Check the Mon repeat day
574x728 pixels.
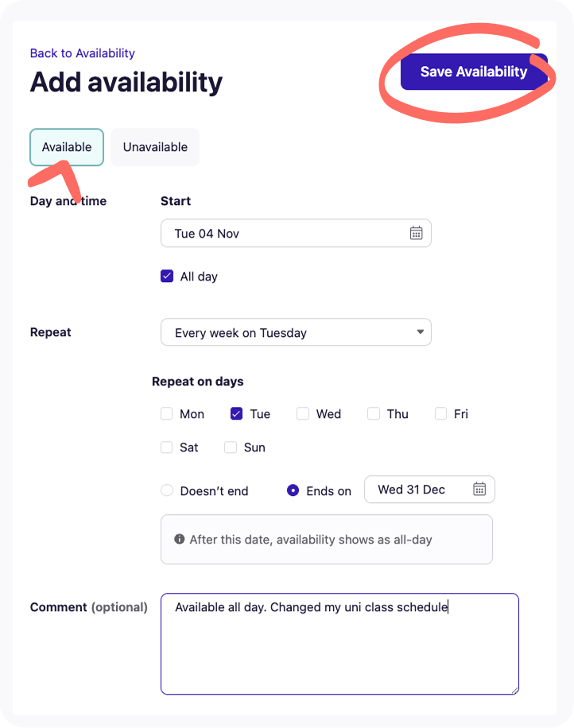pos(167,414)
